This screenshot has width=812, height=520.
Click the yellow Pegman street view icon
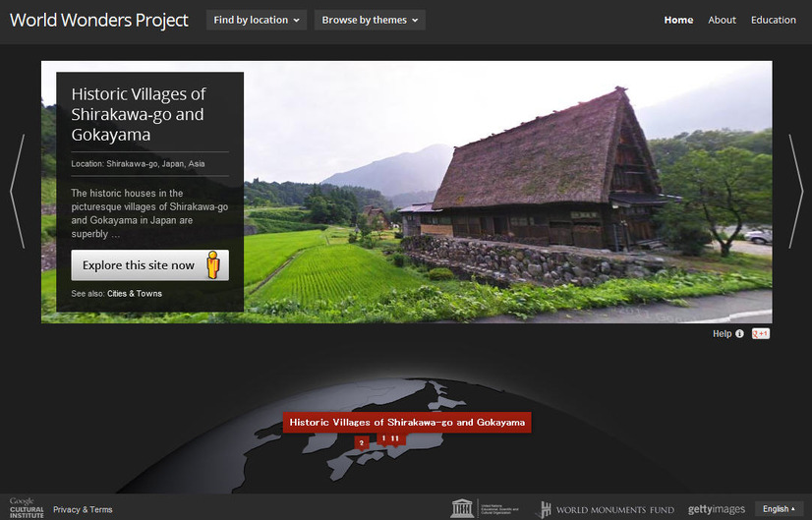pyautogui.click(x=213, y=264)
